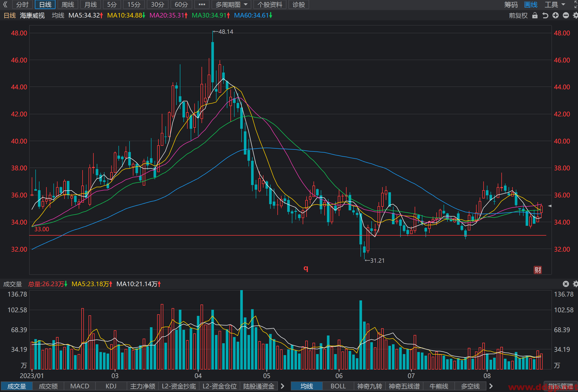Viewport: 578px width, 392px height.
Task: Click the 2023/01 date axis label
Action: pos(32,375)
